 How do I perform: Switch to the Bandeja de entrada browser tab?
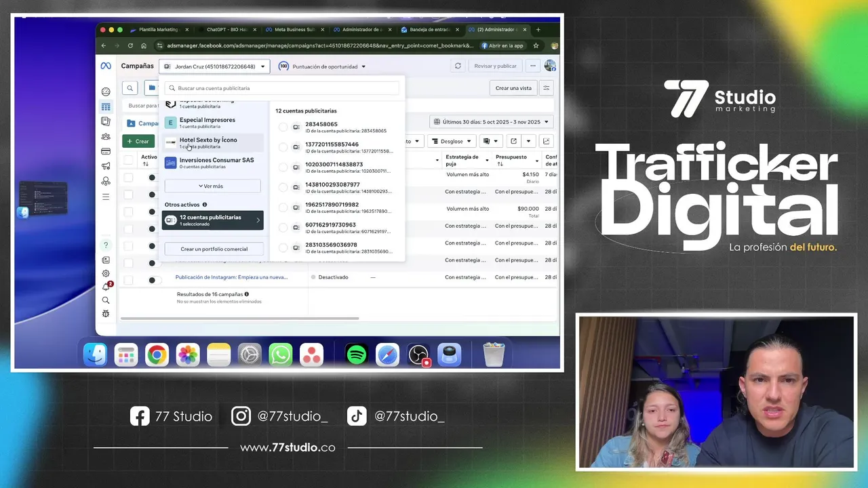430,30
